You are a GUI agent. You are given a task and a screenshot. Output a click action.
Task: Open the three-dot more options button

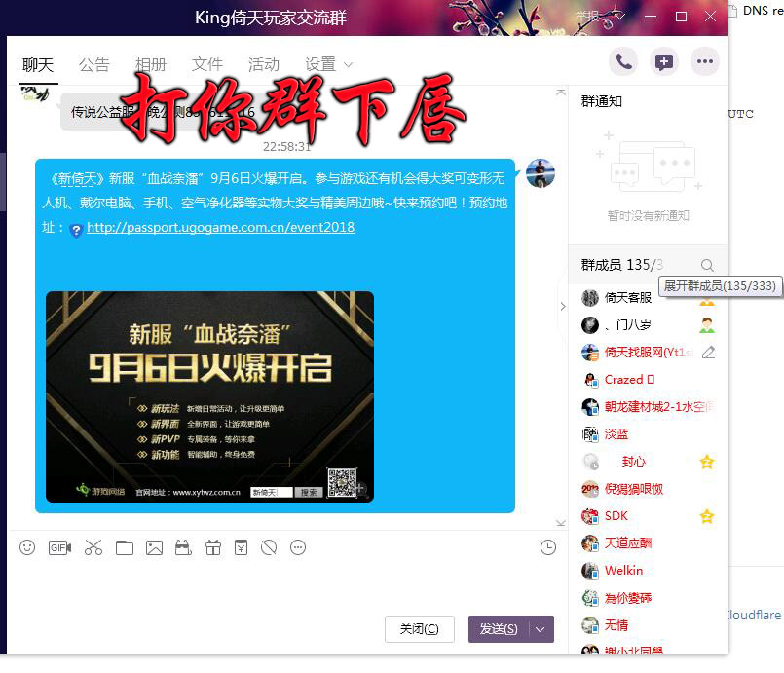(704, 62)
